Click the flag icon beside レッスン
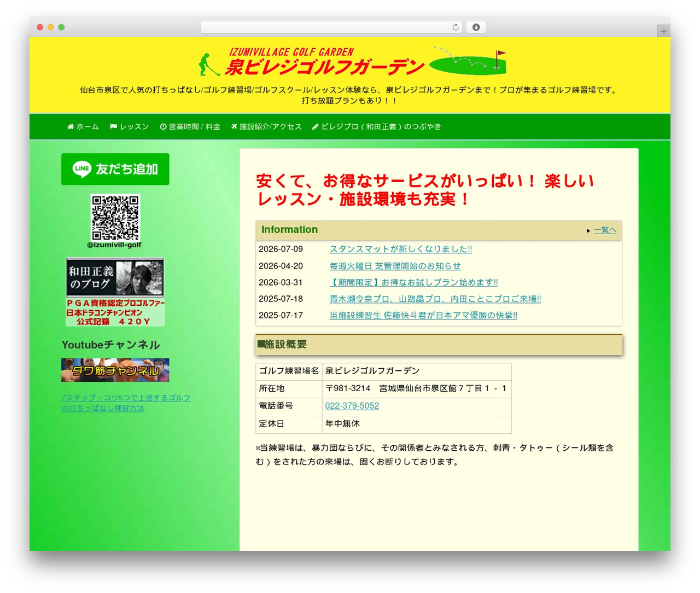 coord(113,126)
